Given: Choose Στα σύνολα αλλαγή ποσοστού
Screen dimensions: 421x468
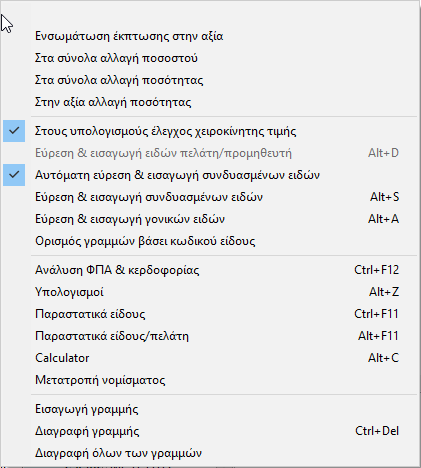Looking at the screenshot, I should coord(210,58).
